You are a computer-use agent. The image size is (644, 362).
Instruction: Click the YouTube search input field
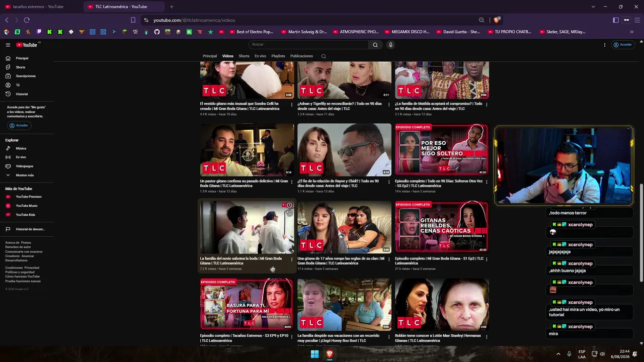pos(308,45)
